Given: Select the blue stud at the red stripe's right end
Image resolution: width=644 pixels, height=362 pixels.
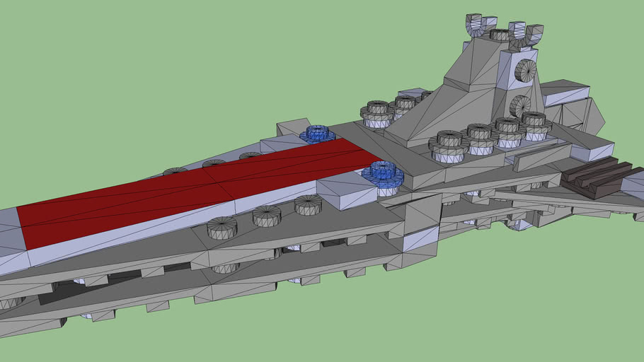Looking at the screenshot, I should coord(384,173).
